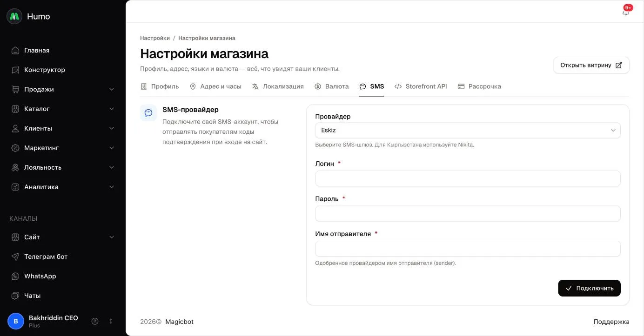644x336 pixels.
Task: Go to the Storefront API tab
Action: [x=421, y=86]
